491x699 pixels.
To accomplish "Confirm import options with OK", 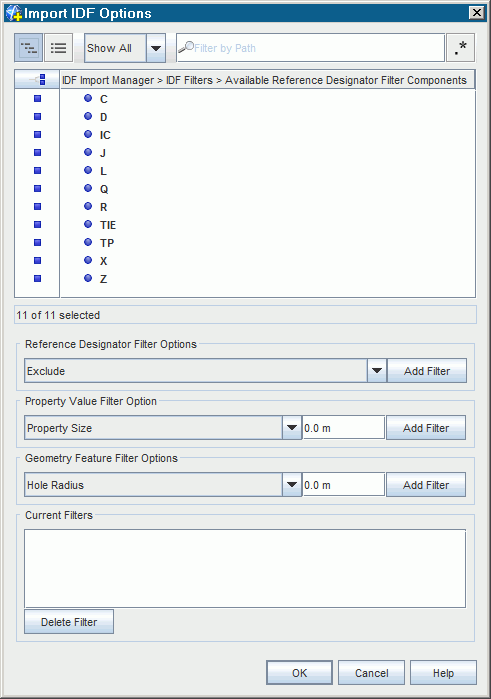I will pyautogui.click(x=299, y=673).
